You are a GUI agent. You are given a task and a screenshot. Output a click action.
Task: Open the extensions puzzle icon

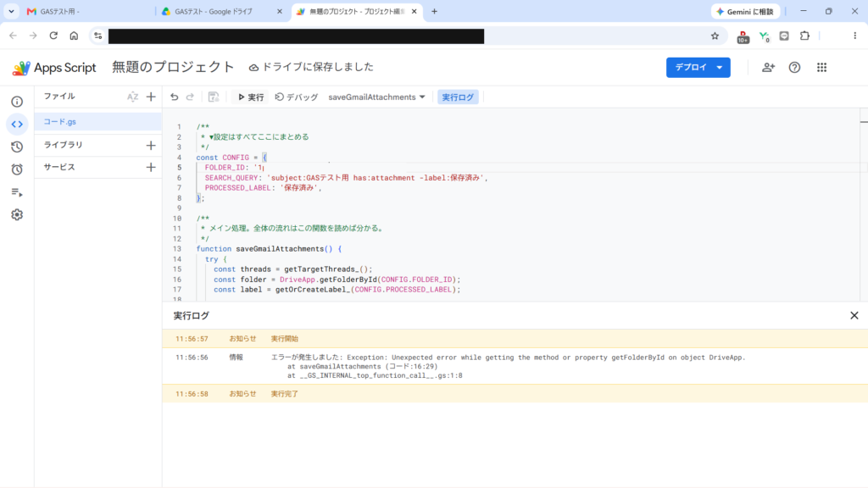click(805, 36)
